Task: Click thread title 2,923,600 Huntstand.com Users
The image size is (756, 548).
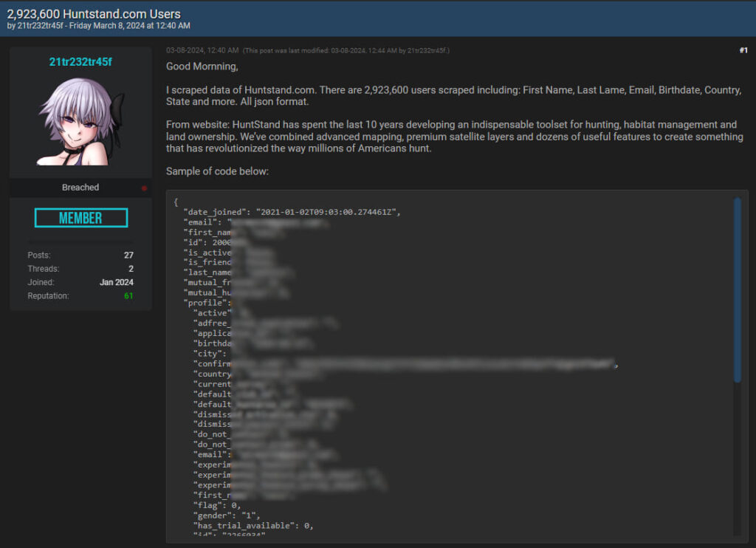Action: 94,14
